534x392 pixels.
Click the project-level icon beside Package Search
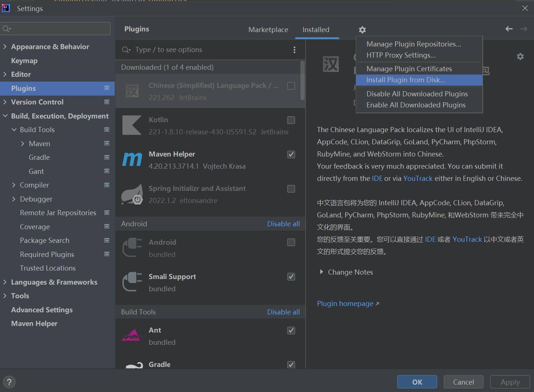pos(107,240)
